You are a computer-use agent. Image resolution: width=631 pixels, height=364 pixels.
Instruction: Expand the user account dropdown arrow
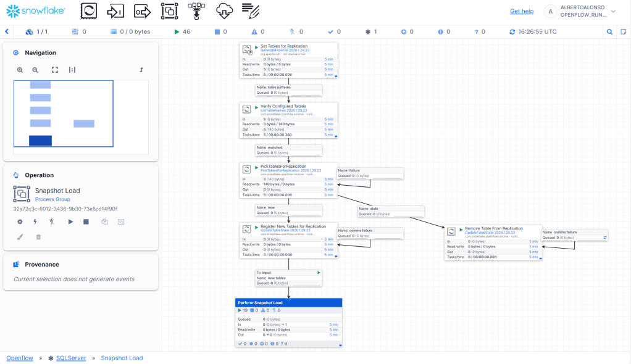pos(613,11)
